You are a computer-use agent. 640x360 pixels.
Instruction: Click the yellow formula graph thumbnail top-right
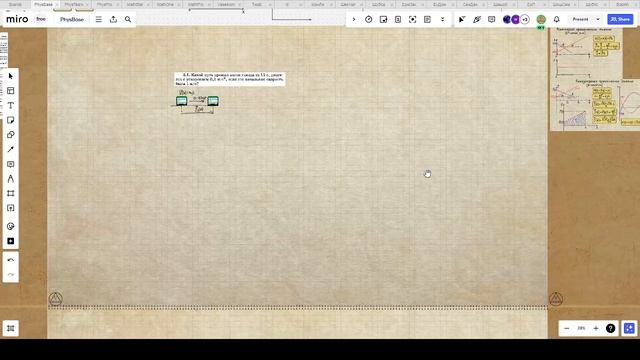tap(586, 52)
